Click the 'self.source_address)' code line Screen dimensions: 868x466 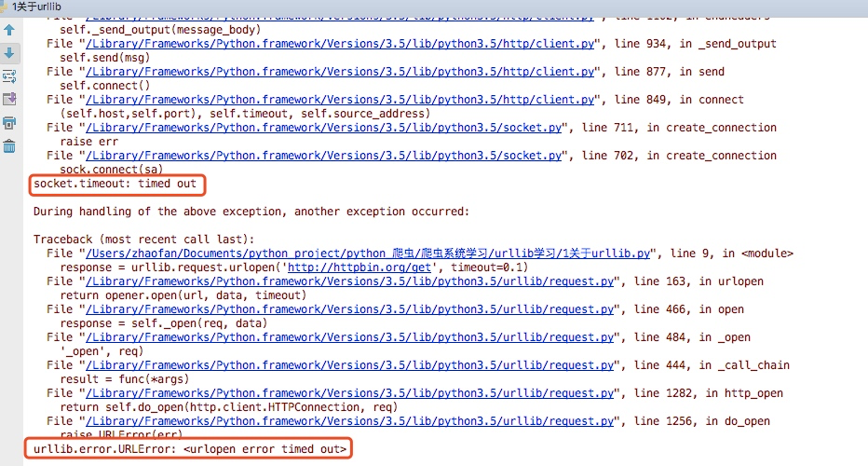[366, 114]
